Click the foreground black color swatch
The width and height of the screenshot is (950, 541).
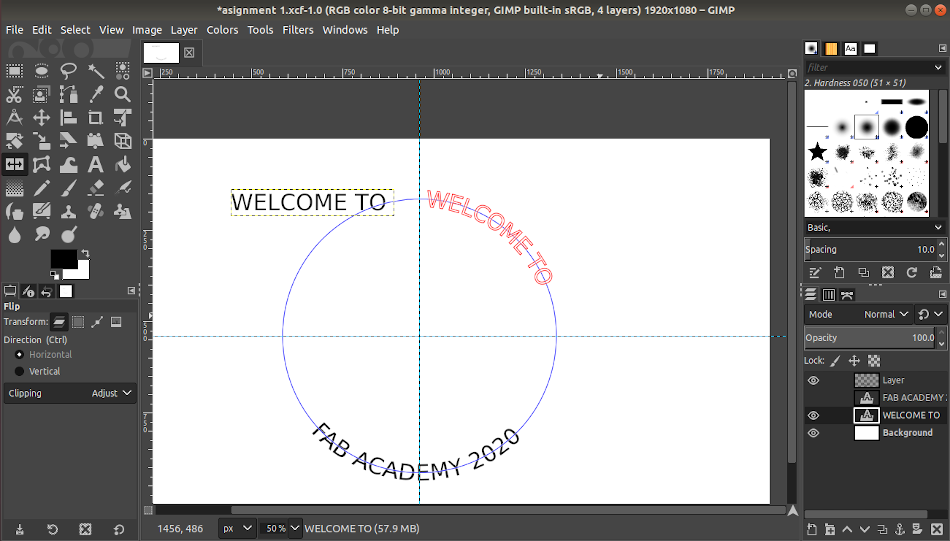click(x=62, y=258)
